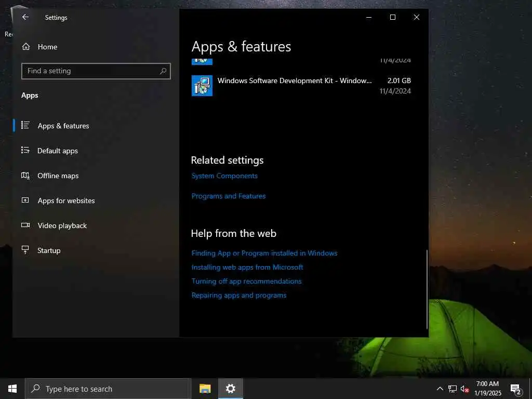Click the taskbar Type here to search box
532x399 pixels.
pyautogui.click(x=108, y=389)
